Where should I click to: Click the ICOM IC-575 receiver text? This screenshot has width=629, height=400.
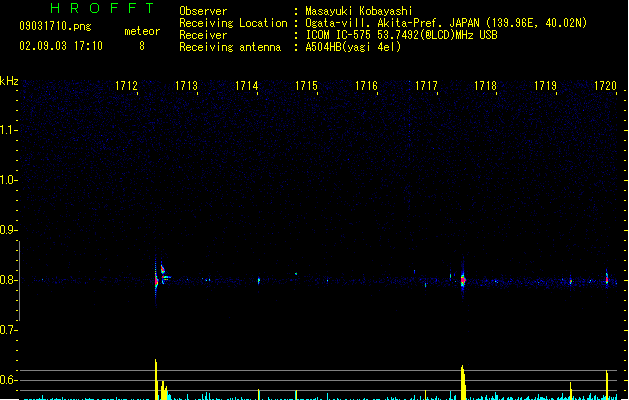402,35
